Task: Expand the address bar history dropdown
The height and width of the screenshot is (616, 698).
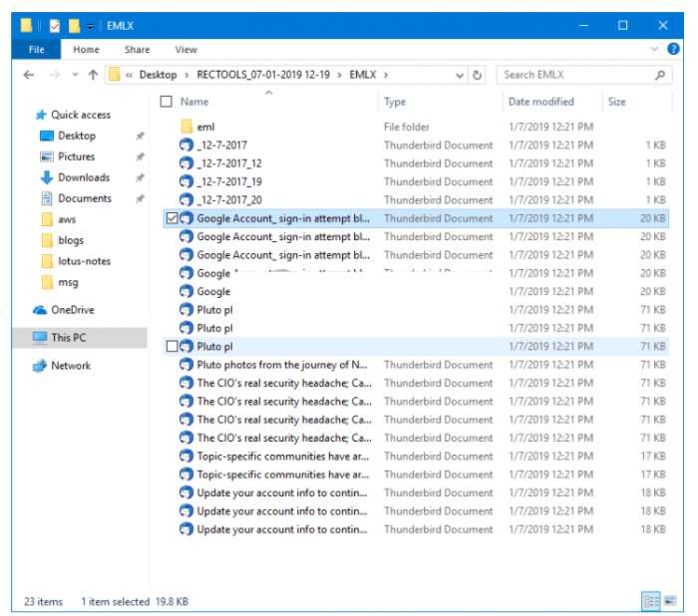Action: point(460,75)
